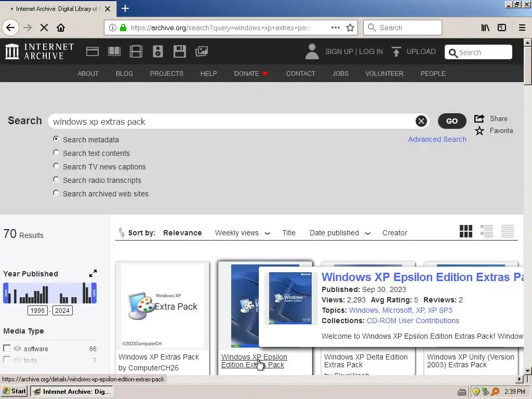The width and height of the screenshot is (532, 399).
Task: Click the eye icon next to software
Action: point(18,349)
